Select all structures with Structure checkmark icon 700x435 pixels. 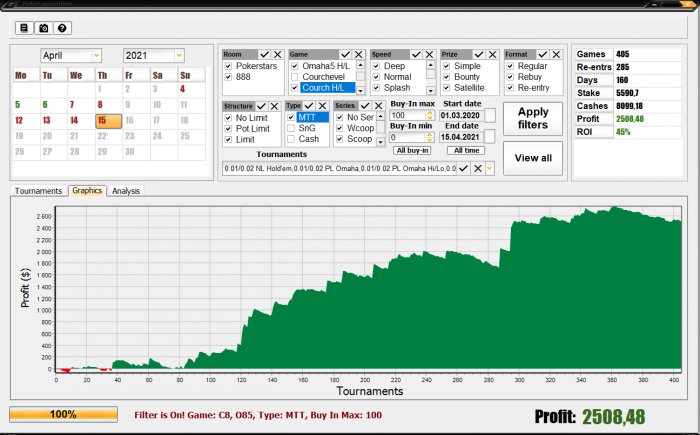click(261, 106)
